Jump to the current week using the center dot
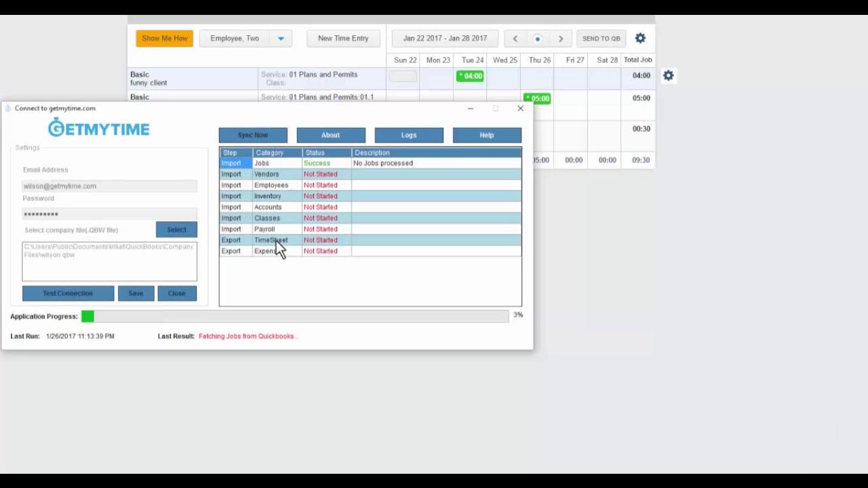Viewport: 868px width, 488px height. [x=538, y=39]
